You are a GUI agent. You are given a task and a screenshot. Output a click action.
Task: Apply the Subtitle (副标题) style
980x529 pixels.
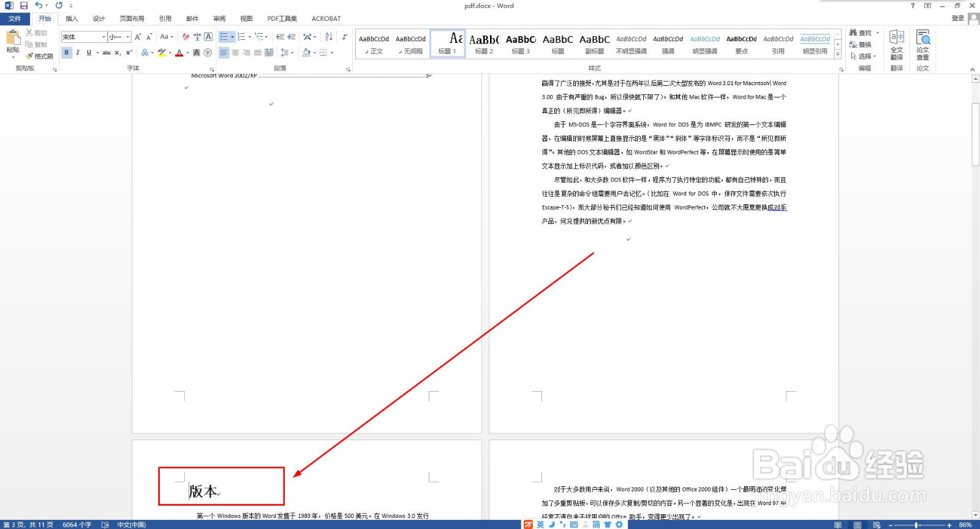(594, 44)
